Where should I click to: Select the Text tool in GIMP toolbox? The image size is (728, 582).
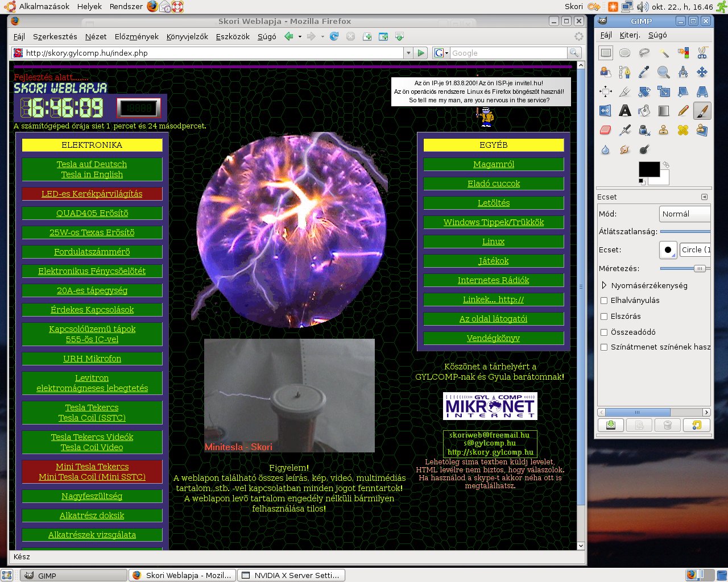(x=625, y=111)
